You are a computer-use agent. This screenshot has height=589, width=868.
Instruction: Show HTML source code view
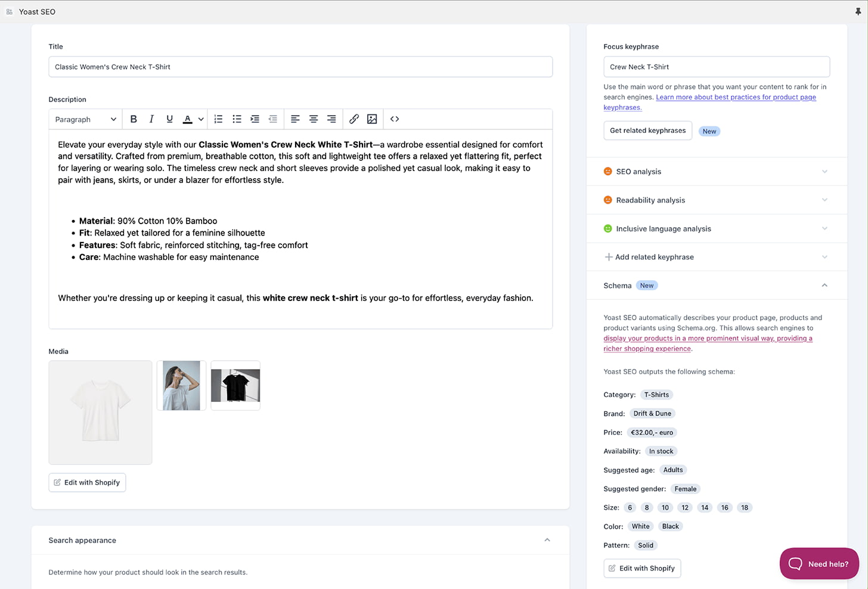(395, 119)
